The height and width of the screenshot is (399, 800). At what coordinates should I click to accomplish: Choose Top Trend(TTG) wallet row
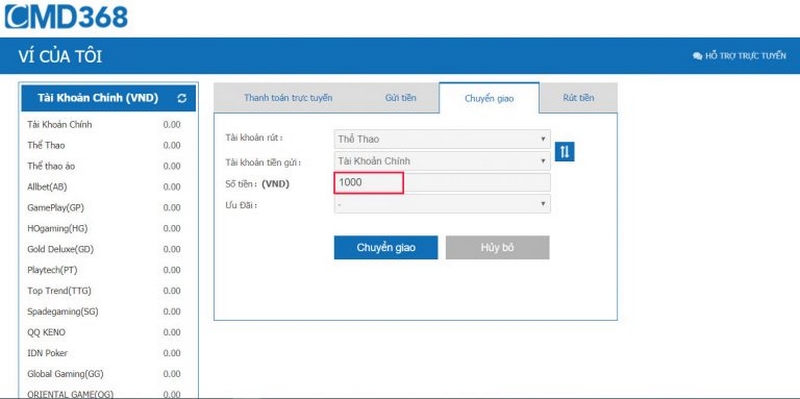[107, 291]
